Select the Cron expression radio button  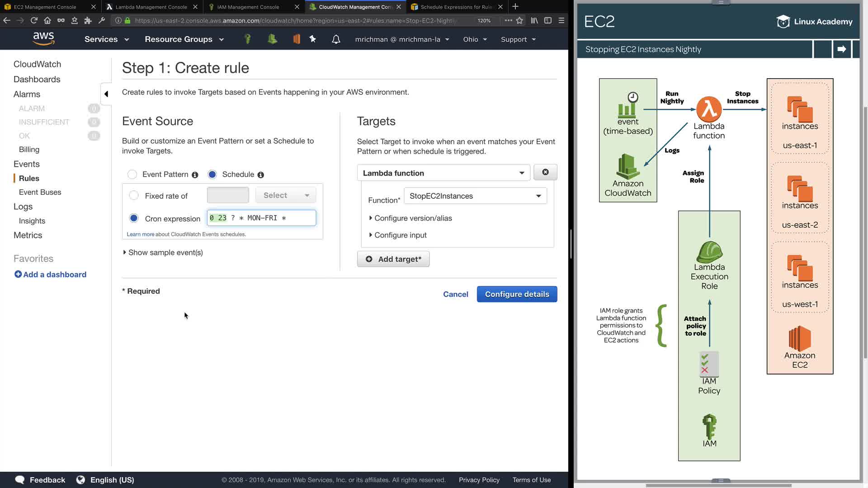[x=134, y=218]
